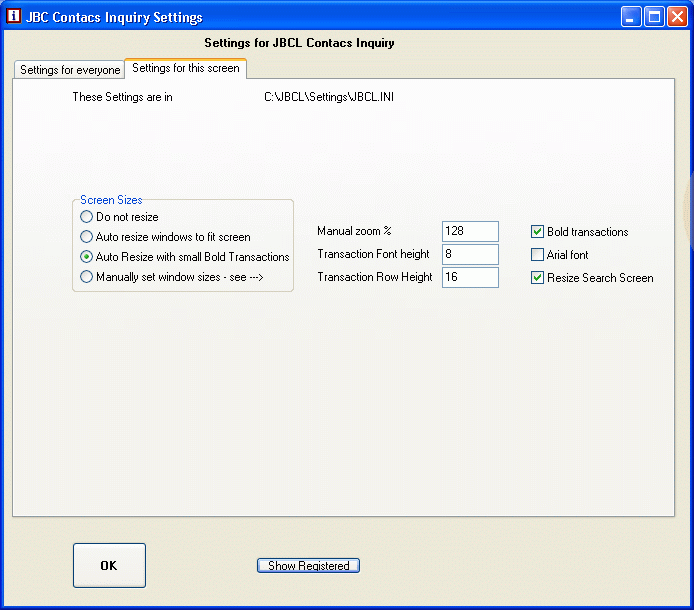Select Auto resize windows to fit screen

(87, 237)
